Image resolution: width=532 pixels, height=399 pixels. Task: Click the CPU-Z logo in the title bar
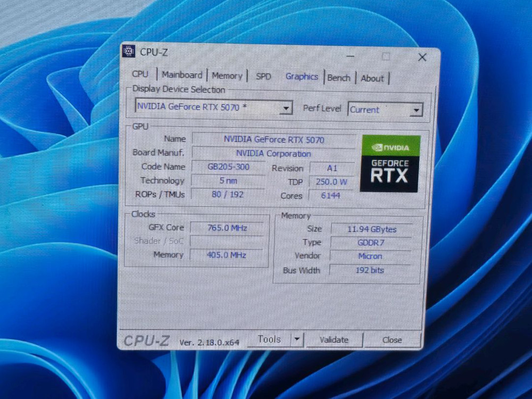(128, 52)
